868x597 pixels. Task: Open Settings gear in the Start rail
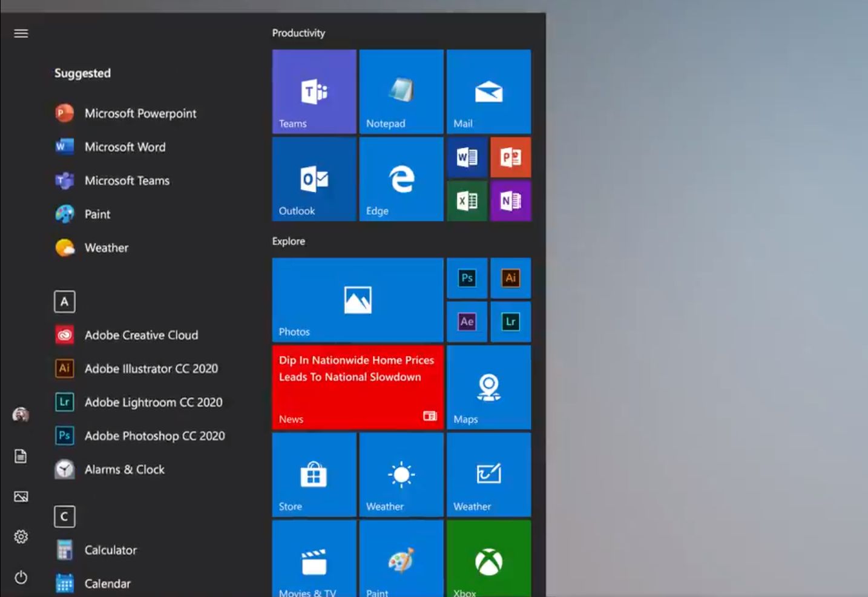pos(21,536)
